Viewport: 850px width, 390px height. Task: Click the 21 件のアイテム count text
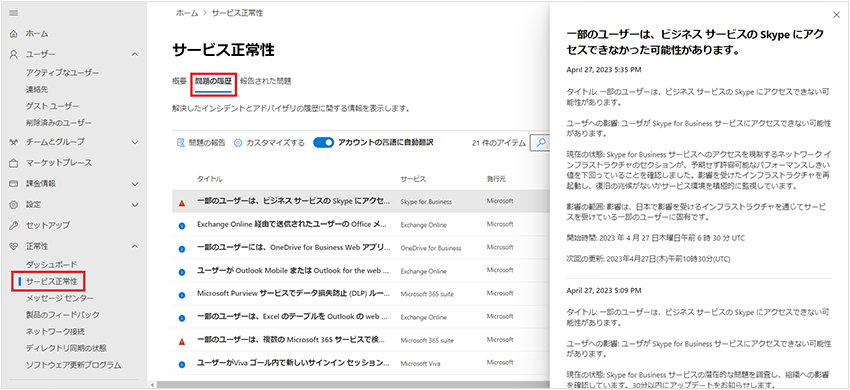click(x=499, y=143)
